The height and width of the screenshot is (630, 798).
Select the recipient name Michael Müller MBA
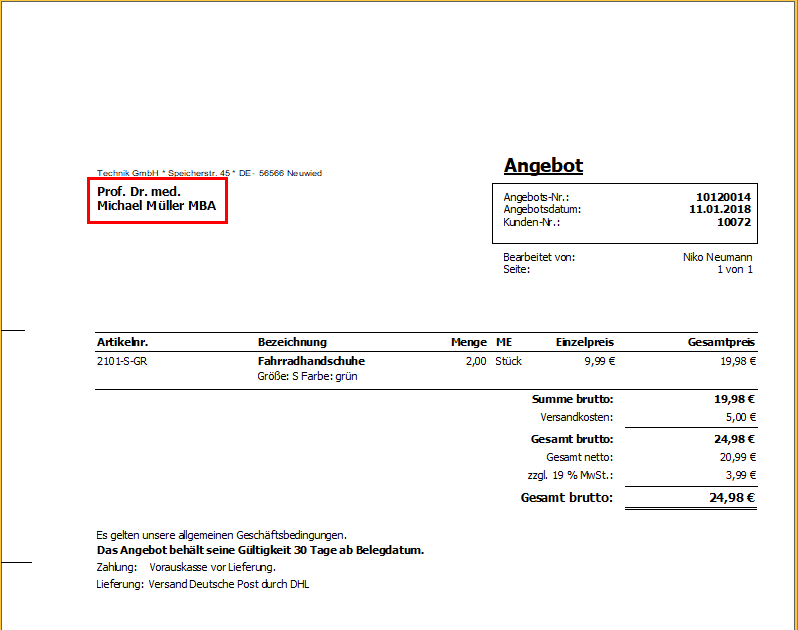click(x=156, y=206)
